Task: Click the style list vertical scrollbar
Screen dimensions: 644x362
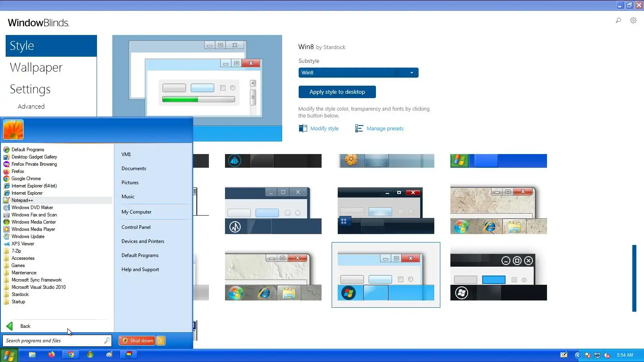Action: pos(634,278)
